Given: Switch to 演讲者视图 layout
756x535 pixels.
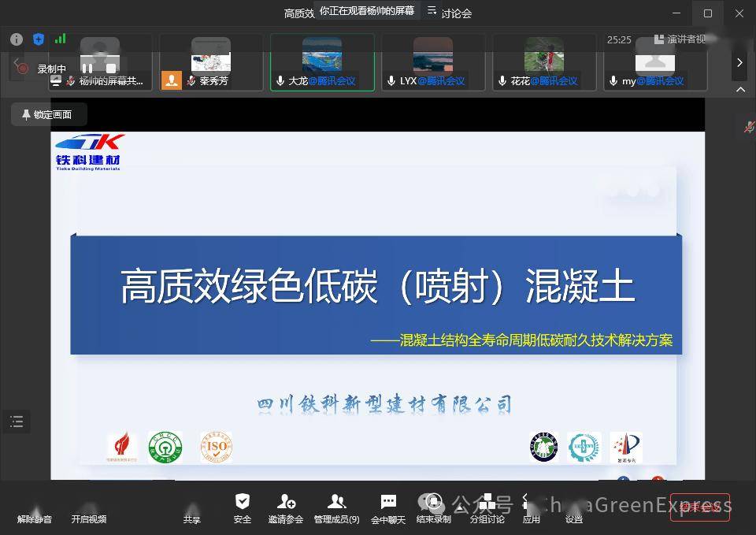Looking at the screenshot, I should [x=680, y=39].
